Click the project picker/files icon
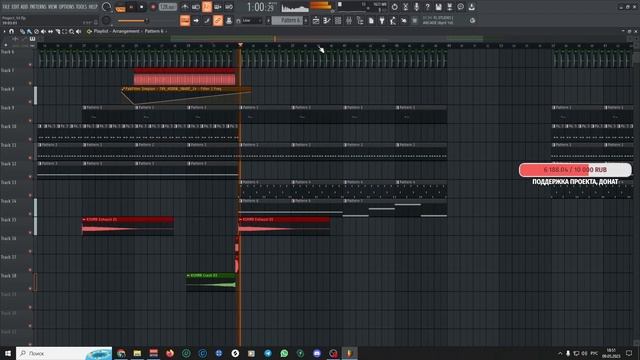The width and height of the screenshot is (640, 360). tap(371, 20)
